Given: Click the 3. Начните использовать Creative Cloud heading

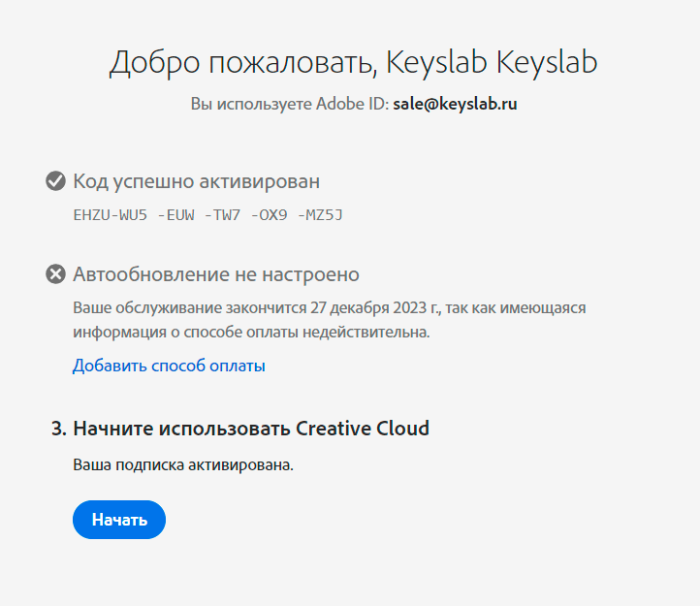Looking at the screenshot, I should pos(240,429).
